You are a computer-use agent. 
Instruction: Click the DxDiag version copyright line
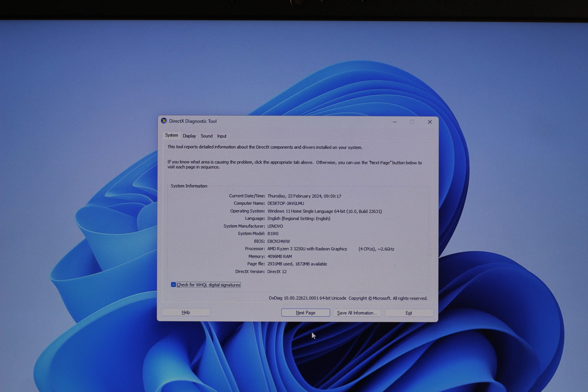coord(348,298)
